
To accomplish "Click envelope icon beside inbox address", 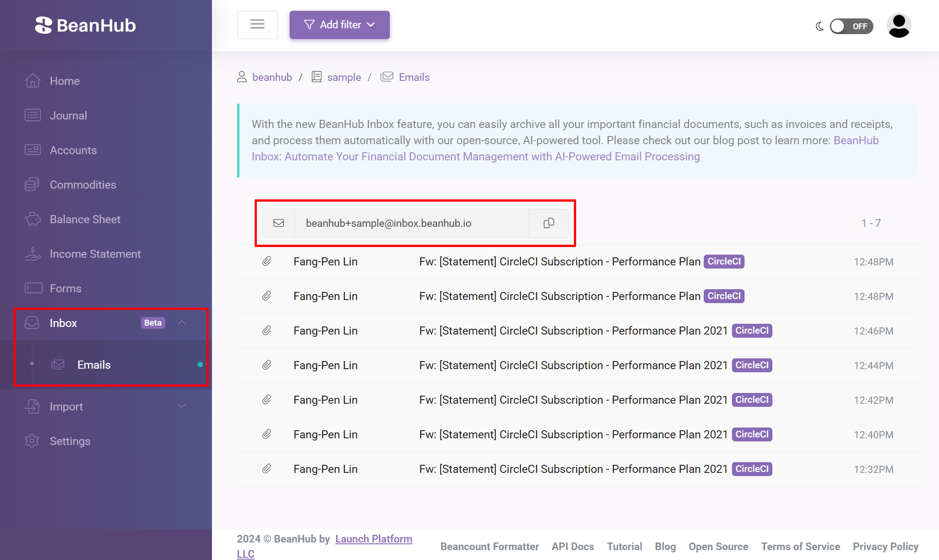I will coord(278,223).
